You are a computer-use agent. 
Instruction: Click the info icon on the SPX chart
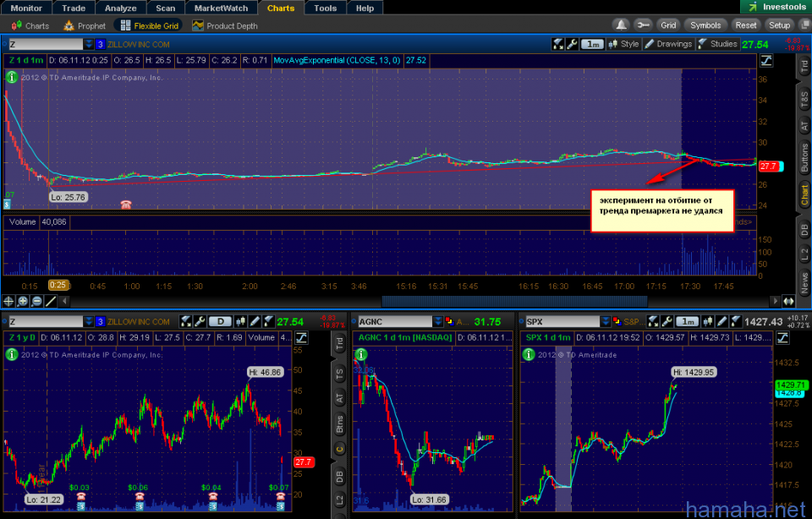[x=528, y=354]
